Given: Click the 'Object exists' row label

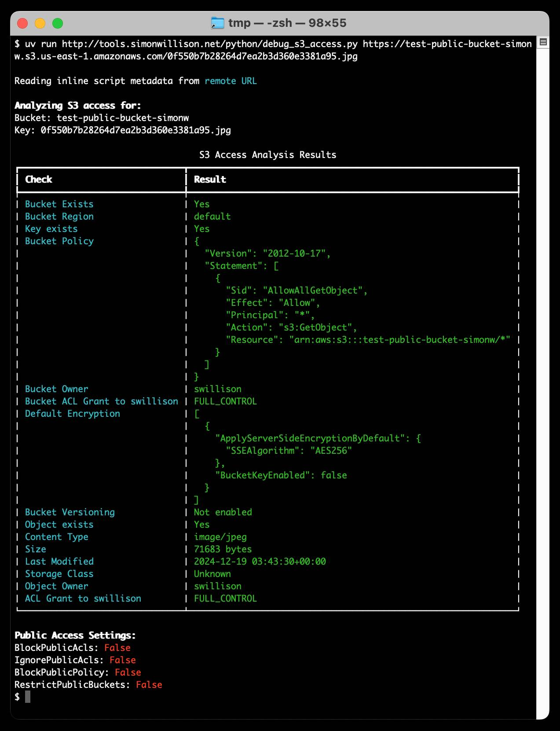Looking at the screenshot, I should tap(59, 525).
